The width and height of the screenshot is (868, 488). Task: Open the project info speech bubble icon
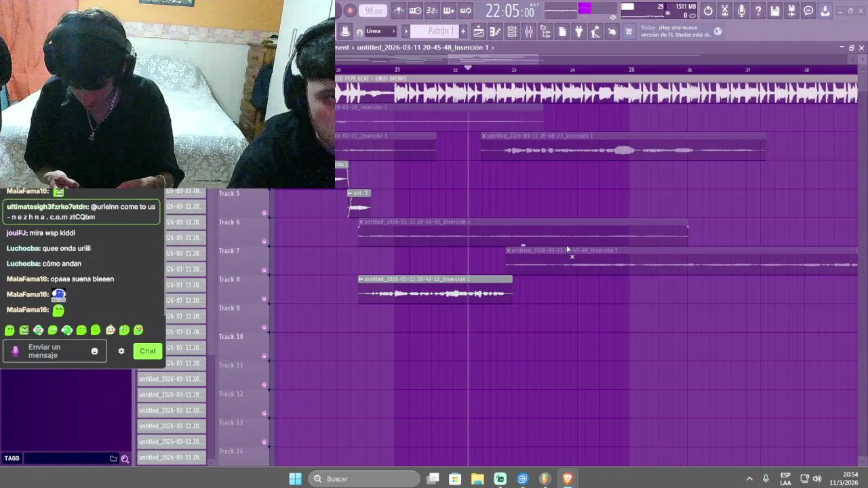click(808, 11)
